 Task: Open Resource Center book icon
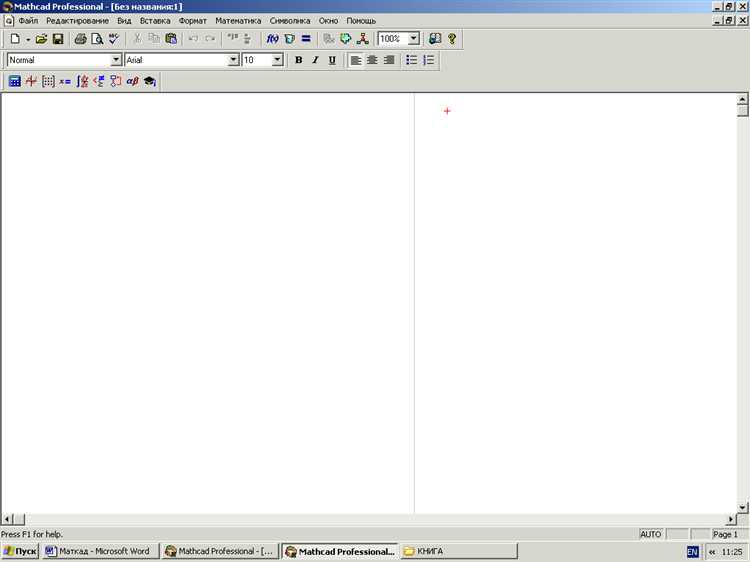[x=435, y=39]
